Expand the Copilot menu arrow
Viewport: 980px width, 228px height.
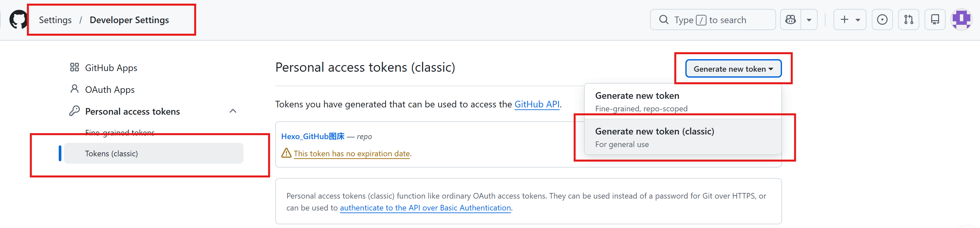pyautogui.click(x=809, y=19)
